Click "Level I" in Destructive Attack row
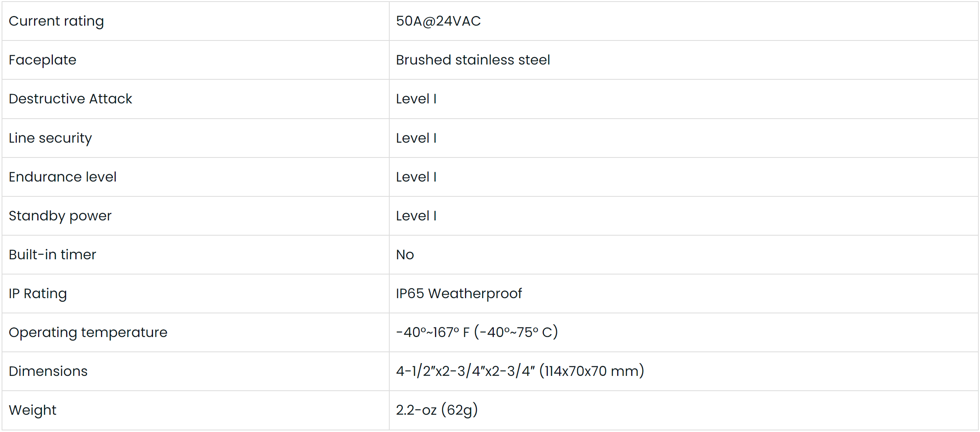This screenshot has width=980, height=432. point(416,99)
